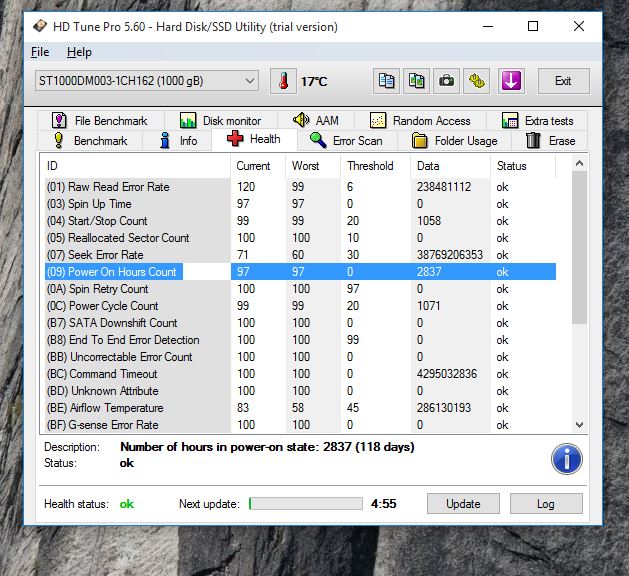Click data value 286130193
This screenshot has width=629, height=576.
coord(444,408)
